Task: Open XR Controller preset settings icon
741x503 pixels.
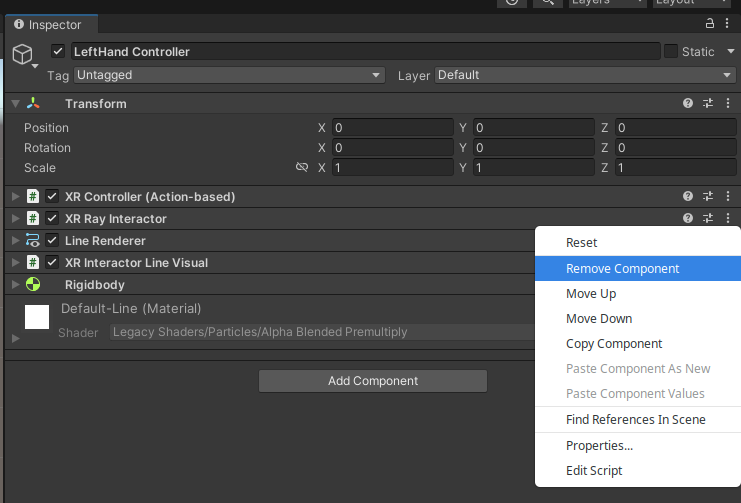Action: click(x=708, y=197)
